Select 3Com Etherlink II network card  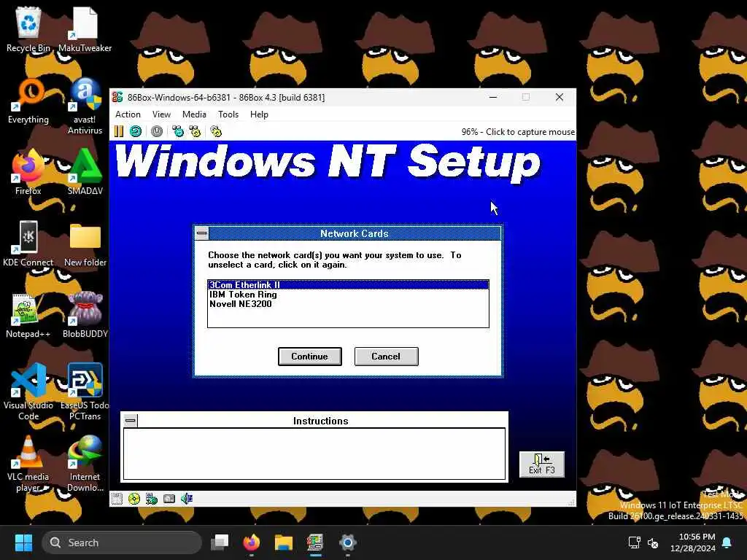[348, 285]
